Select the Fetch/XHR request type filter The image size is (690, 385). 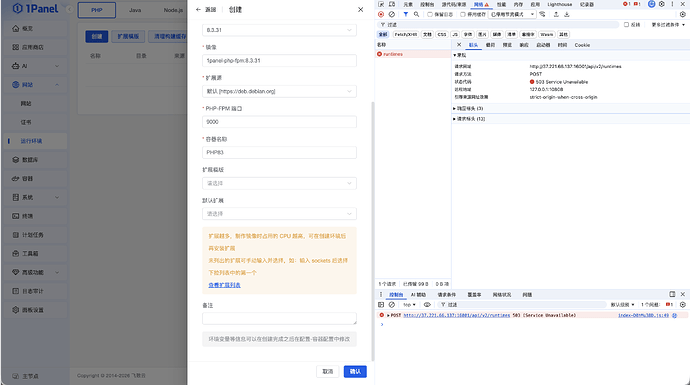click(405, 34)
